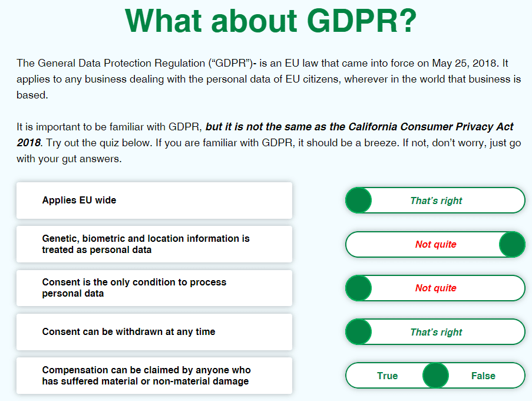Viewport: 532px width, 401px height.
Task: Click 'That's right' text beside 'Applies EU wide'
Action: pyautogui.click(x=436, y=200)
